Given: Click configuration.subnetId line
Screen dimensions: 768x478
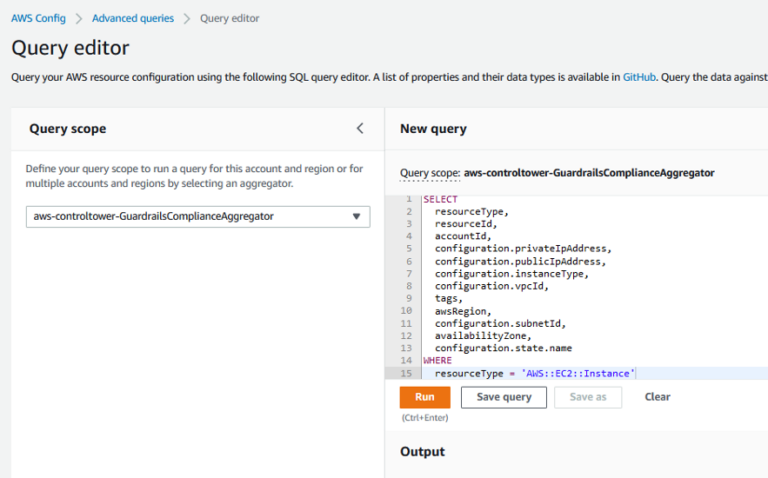Looking at the screenshot, I should coord(500,324).
